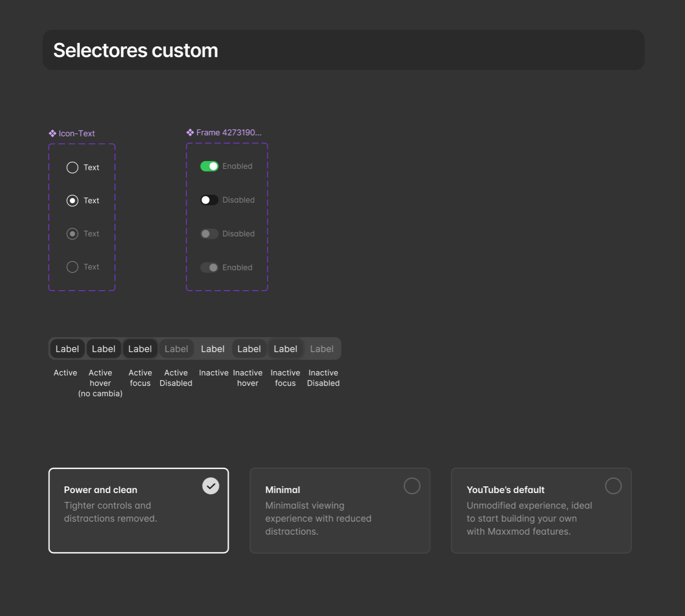Image resolution: width=685 pixels, height=616 pixels.
Task: Click the checkmark icon on Power and clean card
Action: coord(210,486)
